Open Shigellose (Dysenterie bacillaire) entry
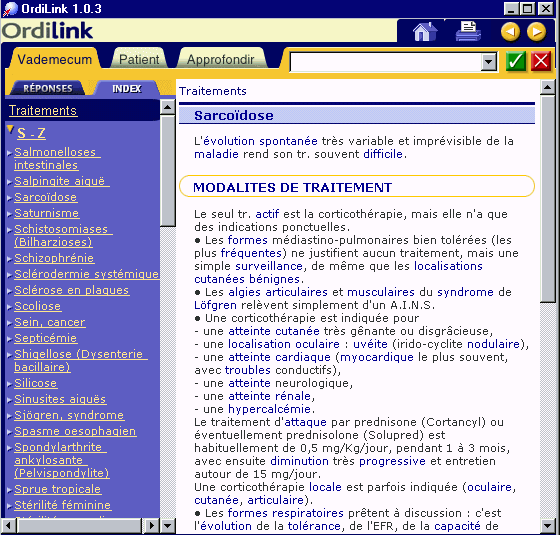The image size is (560, 535). pos(81,360)
